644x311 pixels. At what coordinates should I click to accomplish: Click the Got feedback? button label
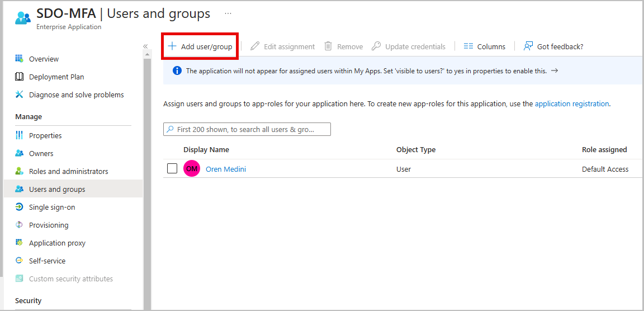coord(560,46)
